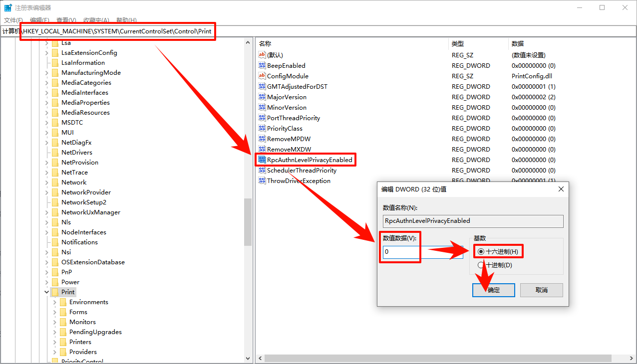Click the tree pane vertical scrollbar thumb
Viewport: 637px width, 364px height.
point(248,222)
